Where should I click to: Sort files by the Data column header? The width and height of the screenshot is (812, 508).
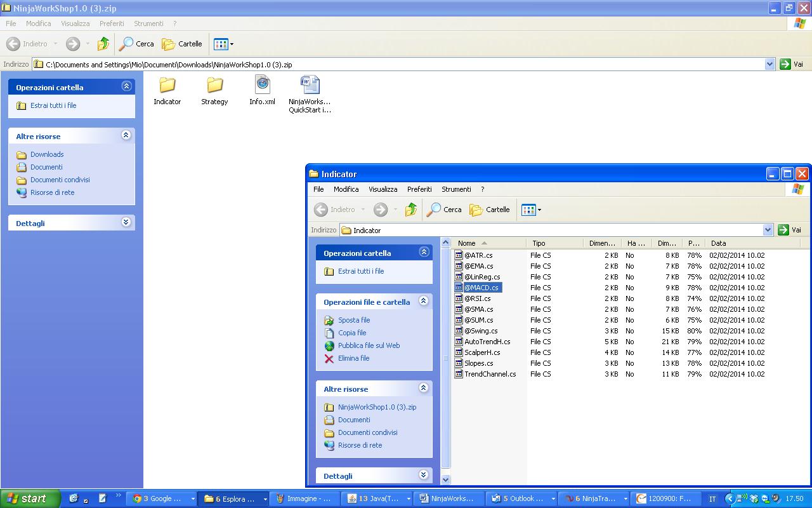click(x=754, y=243)
